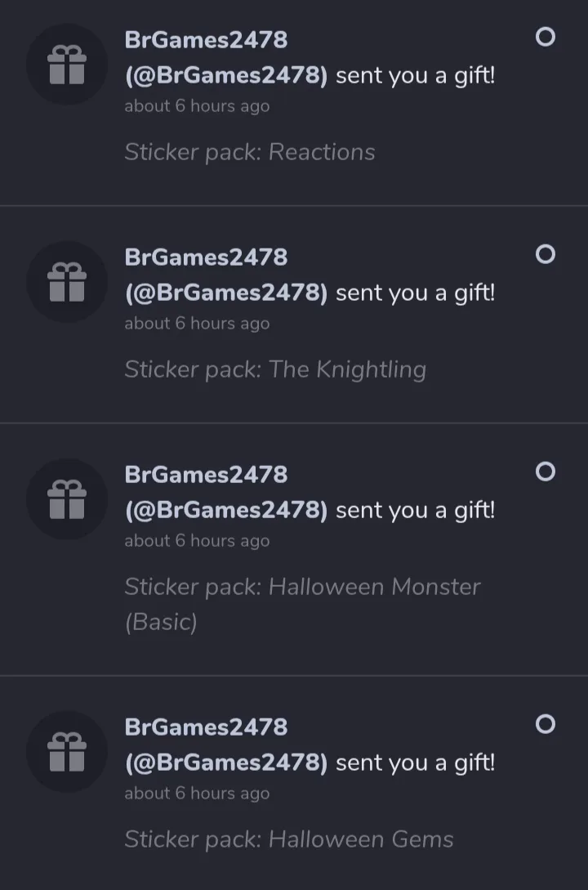Viewport: 588px width, 890px height.
Task: Toggle read status on Halloween Monster notification
Action: pyautogui.click(x=545, y=472)
